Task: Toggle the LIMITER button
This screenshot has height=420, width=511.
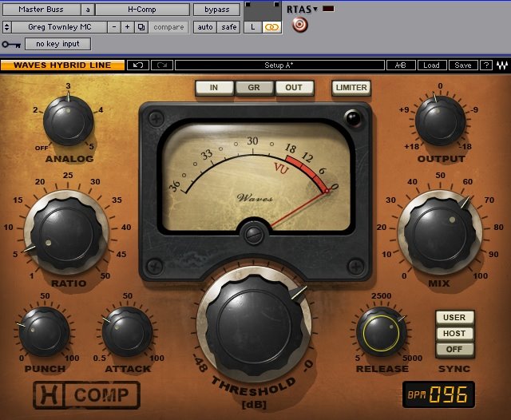Action: coord(351,88)
